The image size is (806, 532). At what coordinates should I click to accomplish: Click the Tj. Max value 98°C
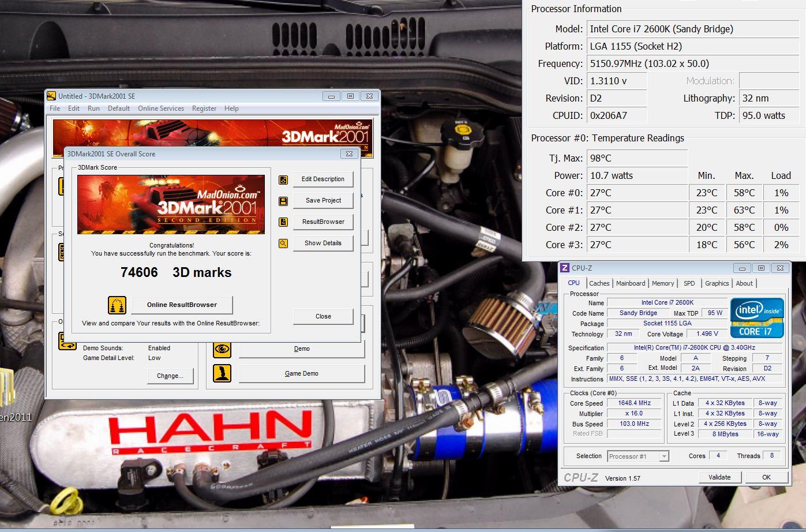(637, 158)
